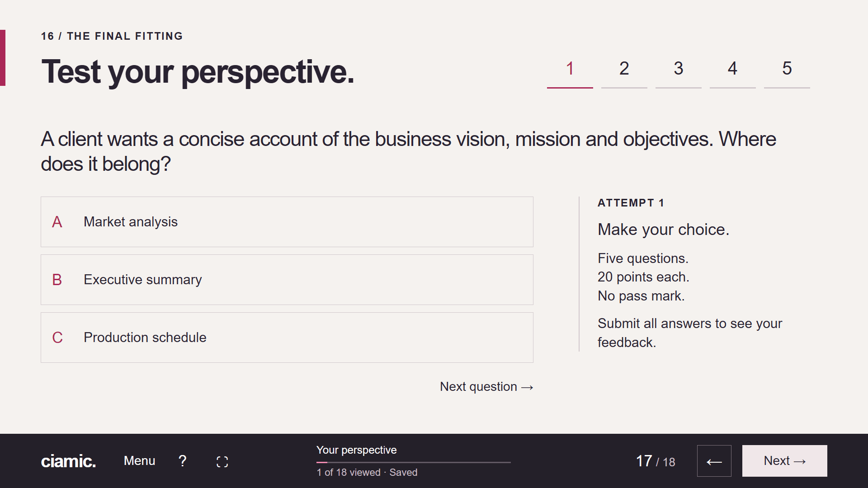Image resolution: width=868 pixels, height=488 pixels.
Task: Click the Your perspective progress bar
Action: coord(413,462)
